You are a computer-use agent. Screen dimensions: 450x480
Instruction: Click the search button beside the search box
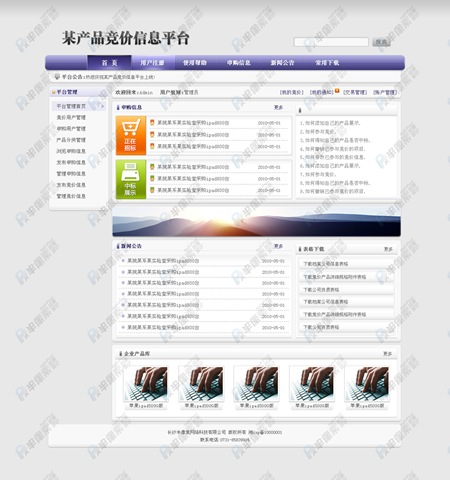(381, 42)
